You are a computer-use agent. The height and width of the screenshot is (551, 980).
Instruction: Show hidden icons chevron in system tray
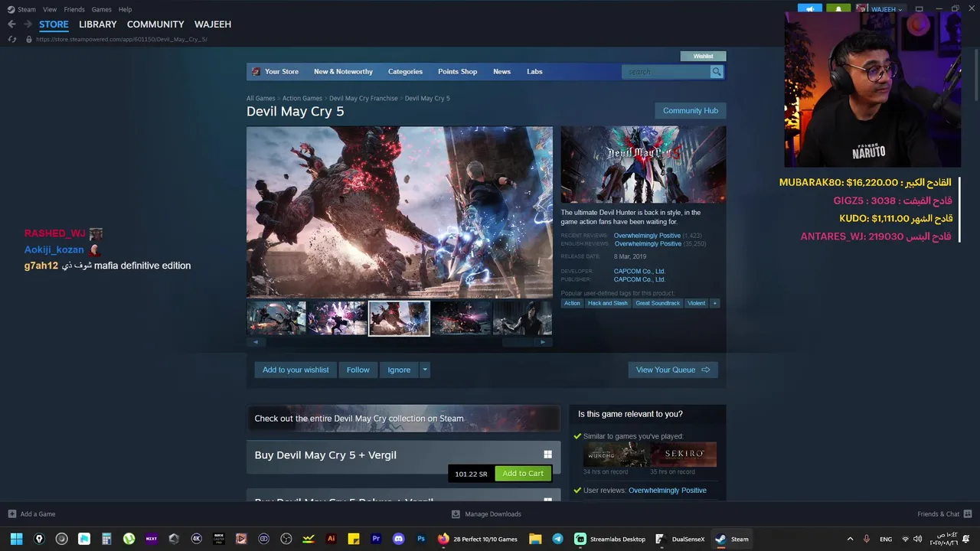850,539
